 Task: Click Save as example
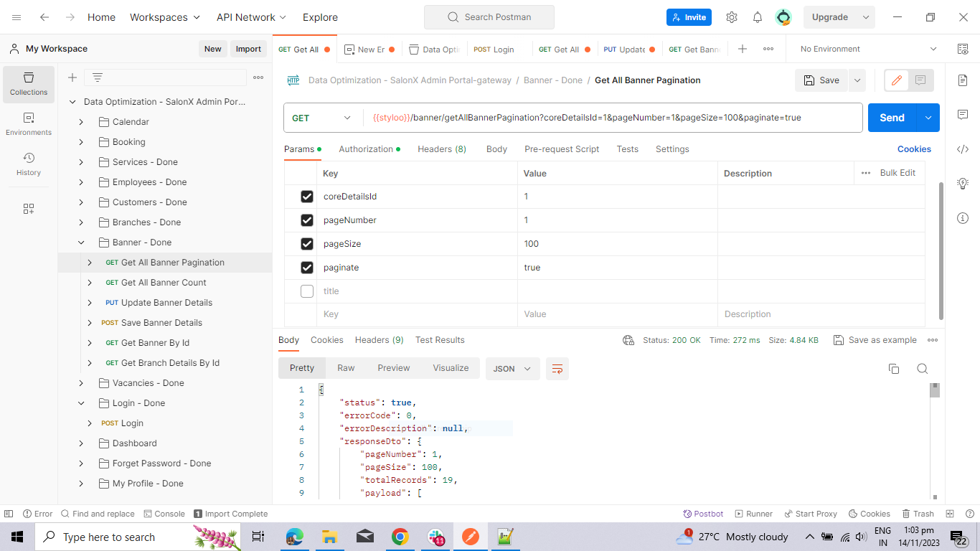coord(875,340)
